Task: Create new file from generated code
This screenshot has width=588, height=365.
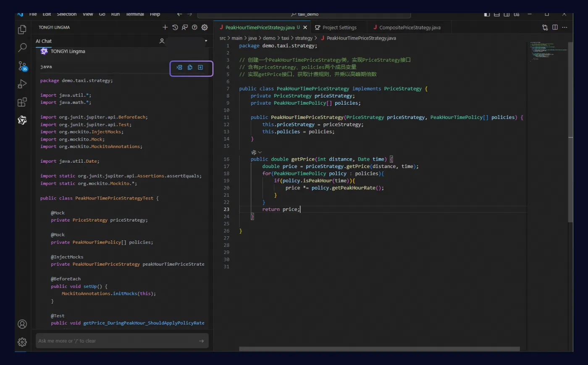Action: click(x=200, y=68)
